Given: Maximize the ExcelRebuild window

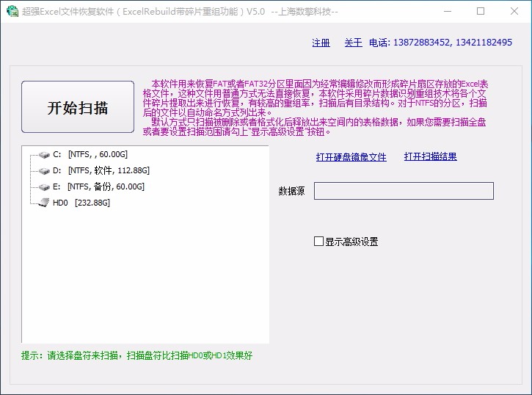Looking at the screenshot, I should point(481,11).
